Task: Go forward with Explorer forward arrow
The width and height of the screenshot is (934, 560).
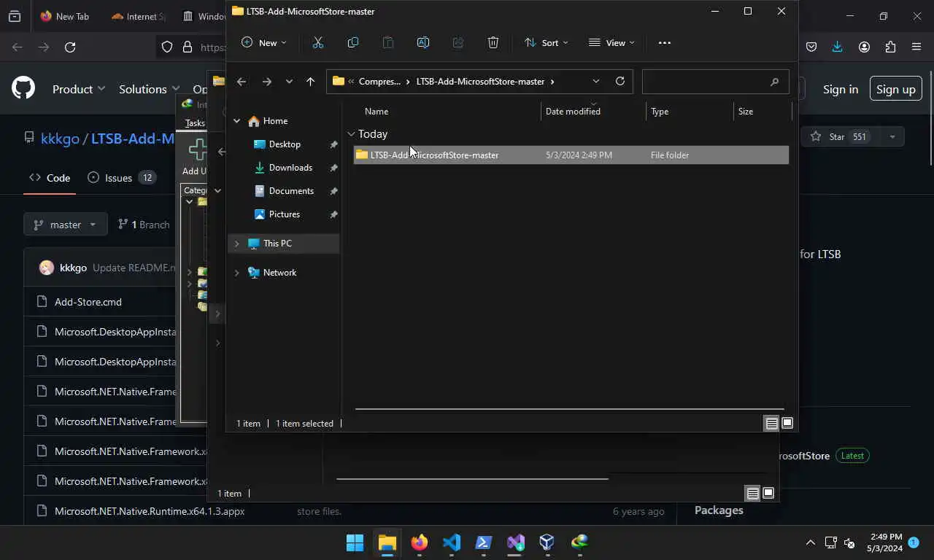Action: coord(266,82)
